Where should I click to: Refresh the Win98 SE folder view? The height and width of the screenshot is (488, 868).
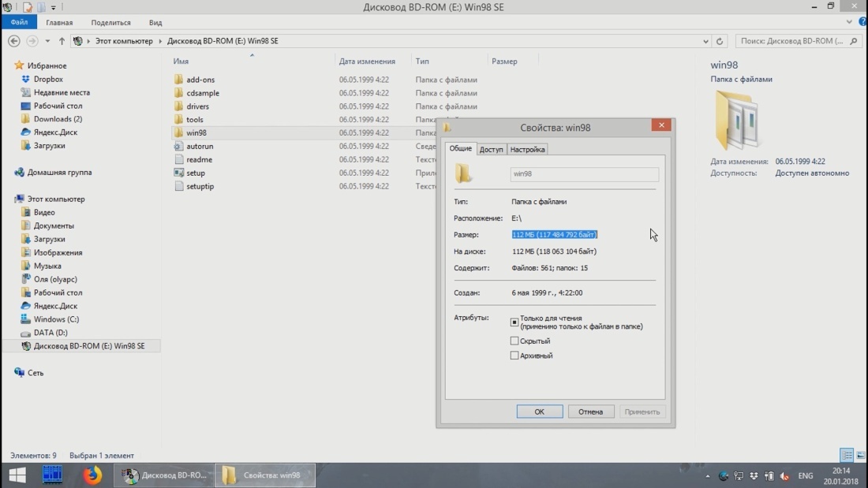pos(720,41)
